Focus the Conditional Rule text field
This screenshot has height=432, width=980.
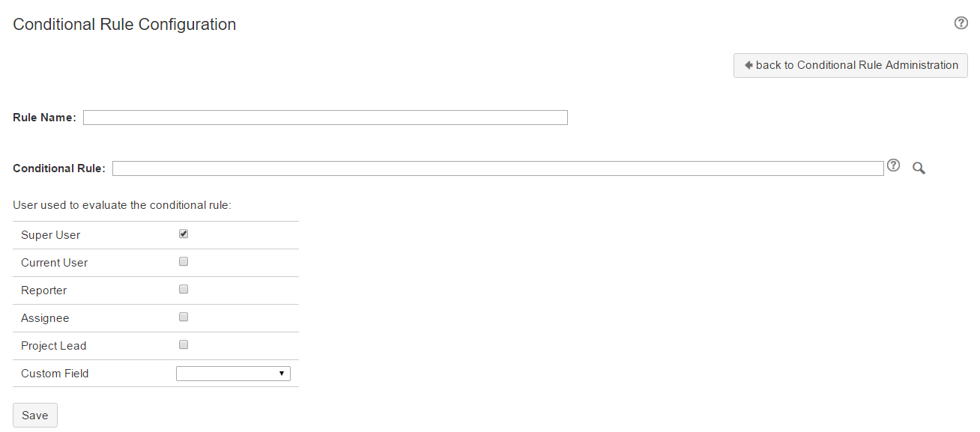click(498, 168)
